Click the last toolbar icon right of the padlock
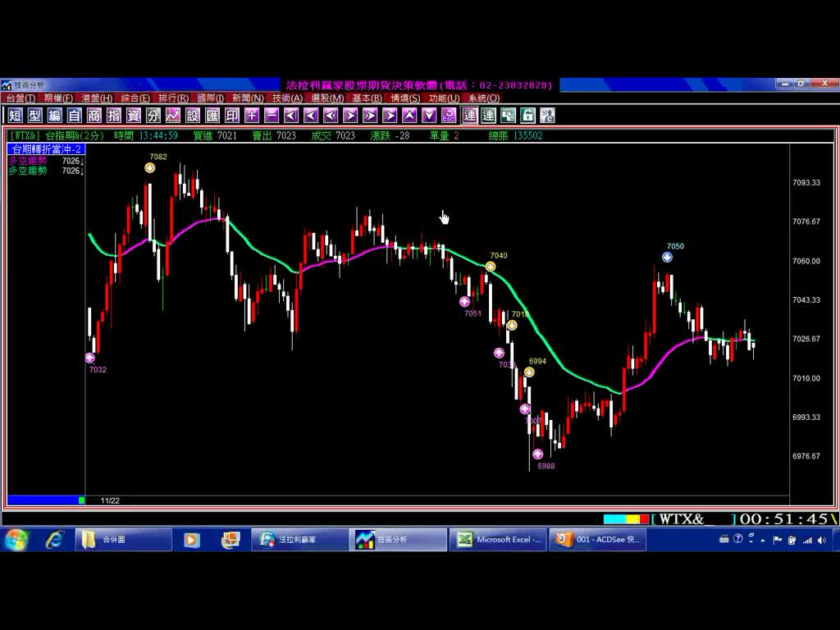840x630 pixels. click(547, 115)
